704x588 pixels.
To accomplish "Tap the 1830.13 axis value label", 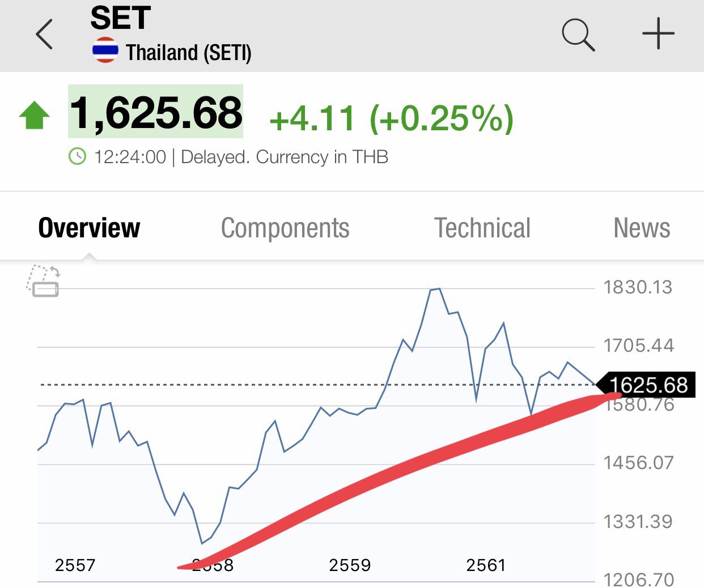I will (638, 287).
